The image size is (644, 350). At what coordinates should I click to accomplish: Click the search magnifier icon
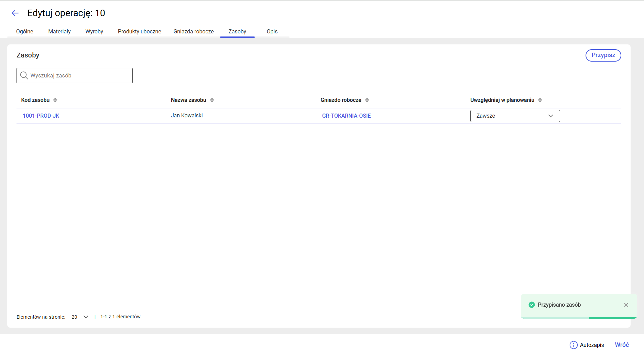pos(24,75)
